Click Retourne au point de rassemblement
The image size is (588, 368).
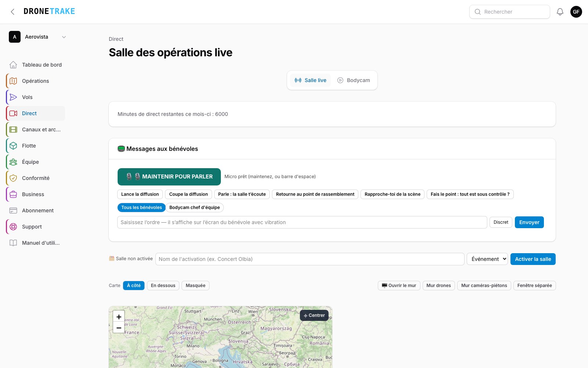click(x=315, y=194)
